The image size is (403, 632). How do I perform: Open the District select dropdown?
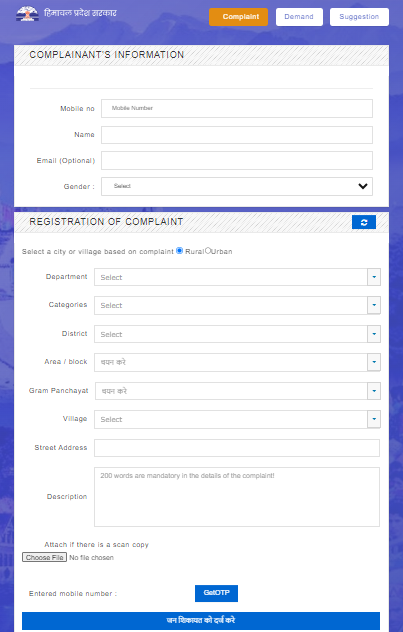(x=237, y=334)
